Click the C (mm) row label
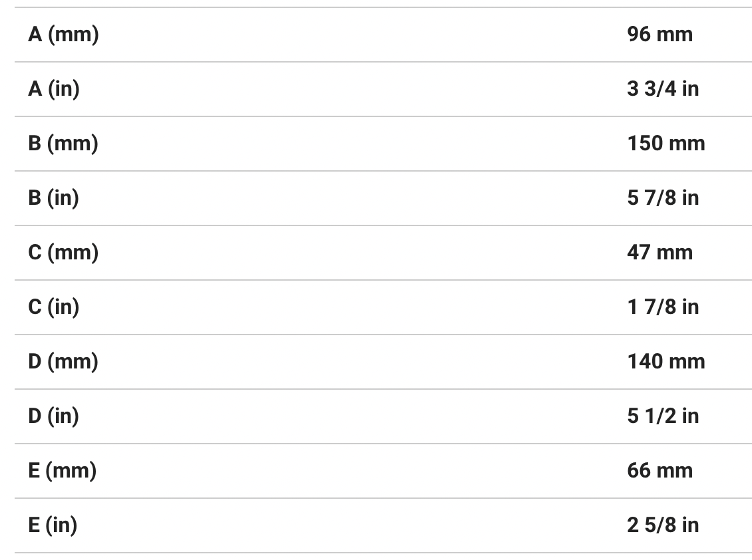Image resolution: width=752 pixels, height=560 pixels. pos(63,252)
